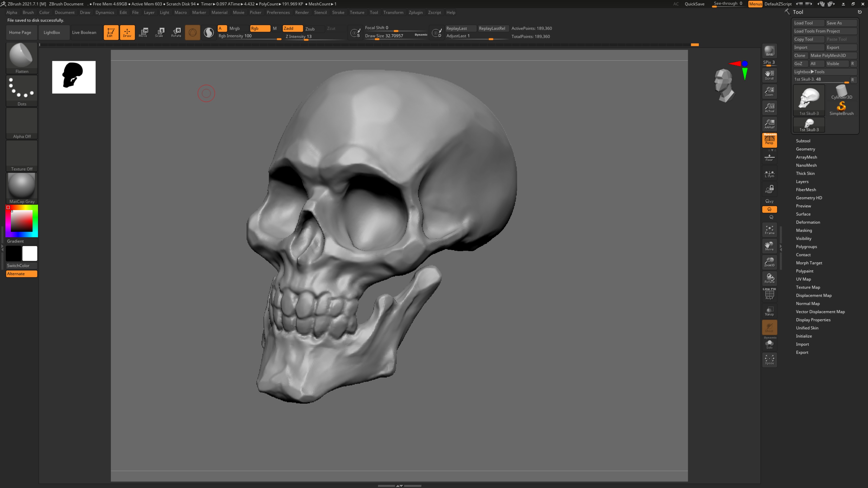Image resolution: width=868 pixels, height=488 pixels.
Task: Click the Transp transparency icon
Action: click(769, 311)
